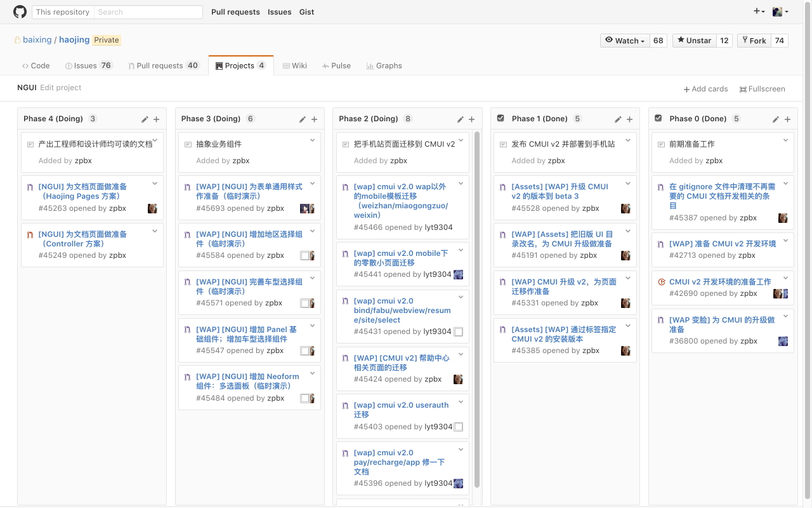Switch to the Graphs tab

pos(384,65)
